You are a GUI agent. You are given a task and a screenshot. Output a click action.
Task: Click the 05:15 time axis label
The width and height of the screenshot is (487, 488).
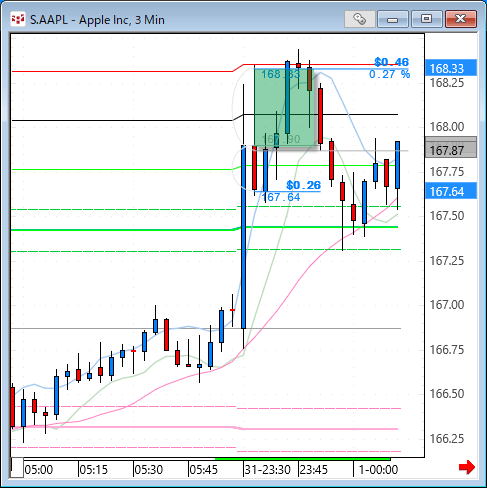[94, 470]
